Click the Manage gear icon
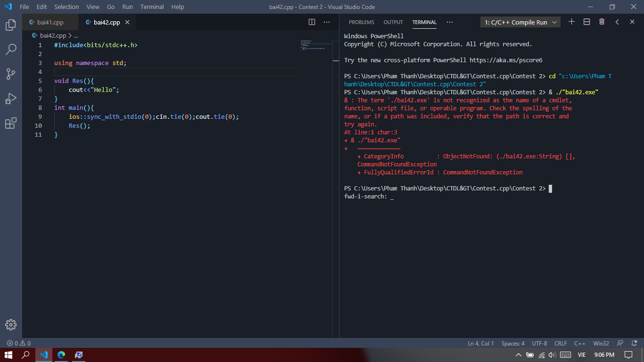The height and width of the screenshot is (362, 644). [11, 325]
